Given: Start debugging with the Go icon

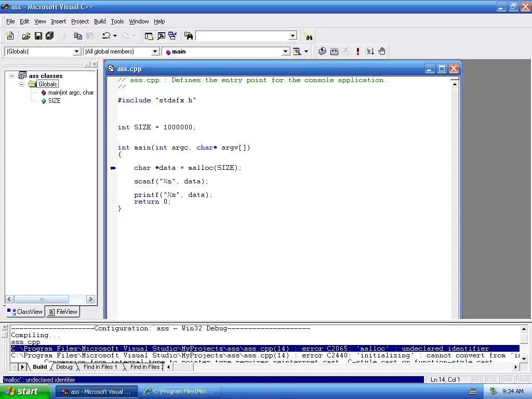Looking at the screenshot, I should [x=370, y=51].
